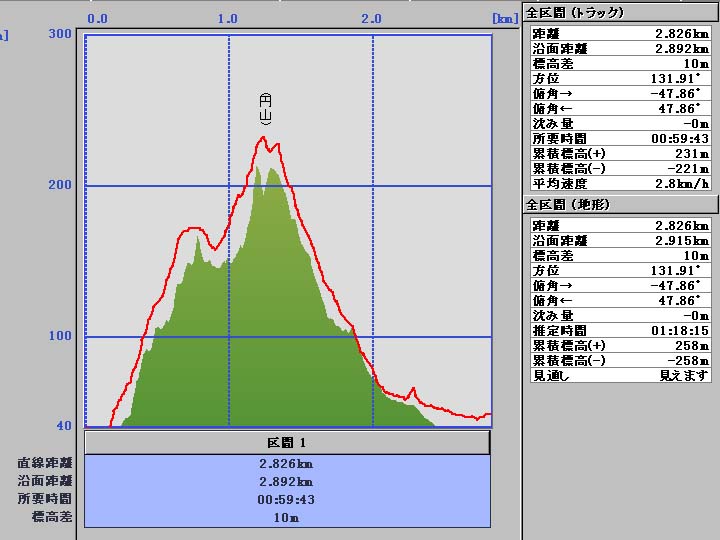
Task: Click the [km] unit label
Action: point(504,18)
